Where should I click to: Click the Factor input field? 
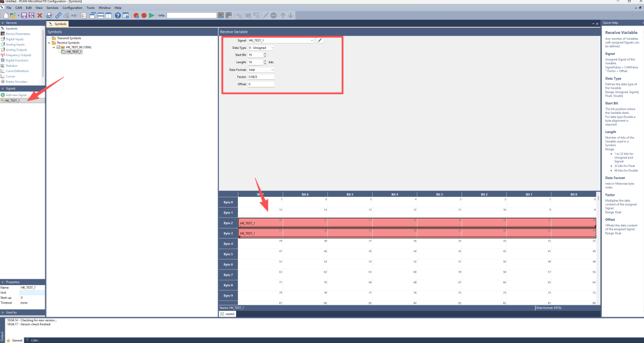click(x=261, y=77)
